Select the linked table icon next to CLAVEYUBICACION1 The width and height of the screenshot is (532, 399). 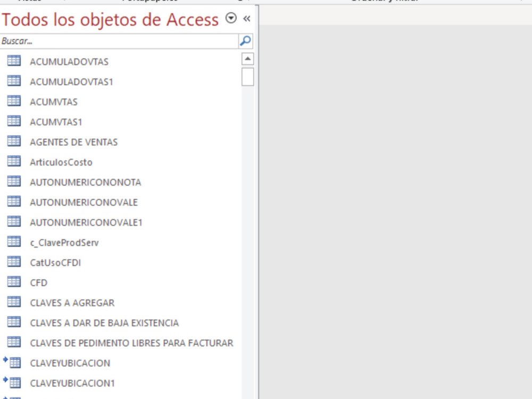(x=12, y=382)
